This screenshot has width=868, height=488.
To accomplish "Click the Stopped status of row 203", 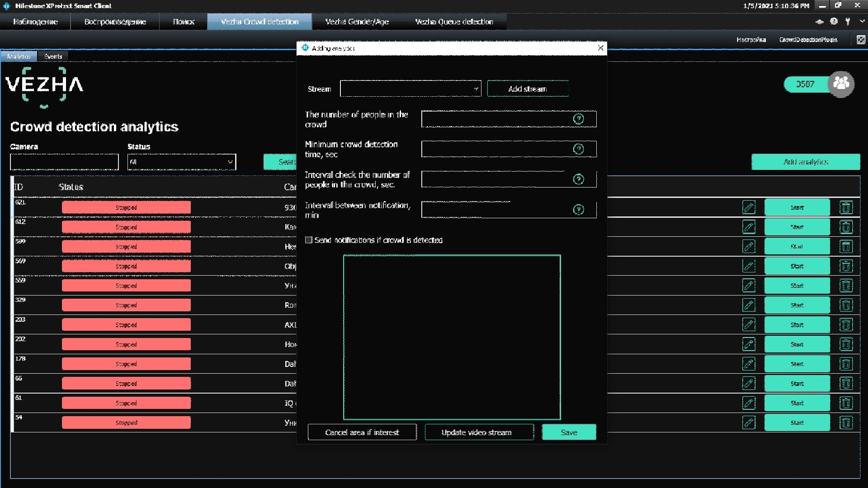I will [126, 325].
